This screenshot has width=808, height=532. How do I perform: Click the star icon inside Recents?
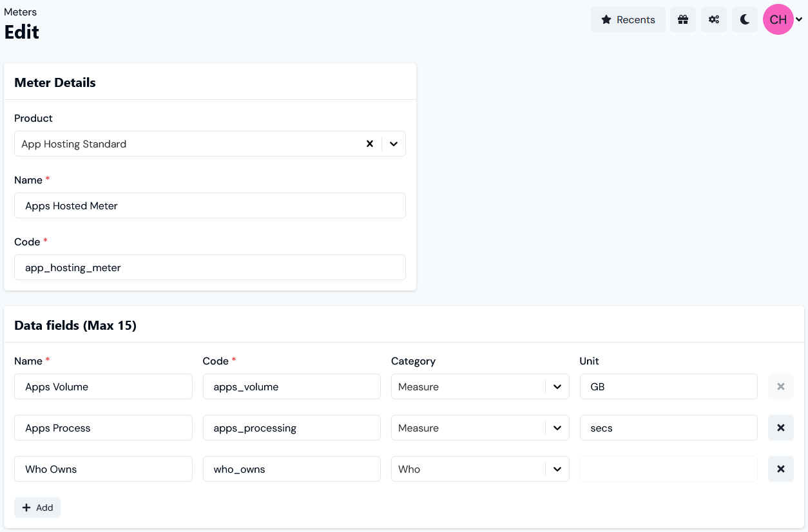(x=606, y=19)
